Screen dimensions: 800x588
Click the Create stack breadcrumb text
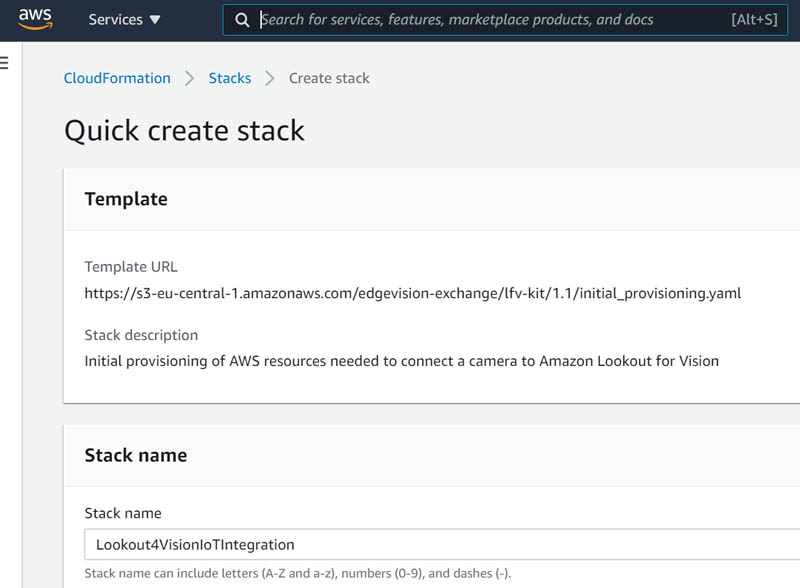[x=329, y=78]
